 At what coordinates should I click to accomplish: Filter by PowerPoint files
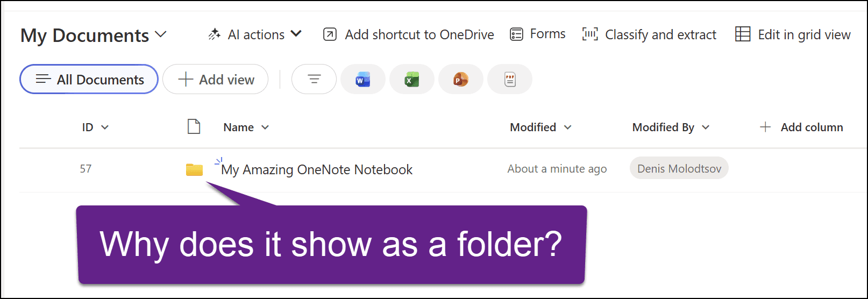pos(461,79)
